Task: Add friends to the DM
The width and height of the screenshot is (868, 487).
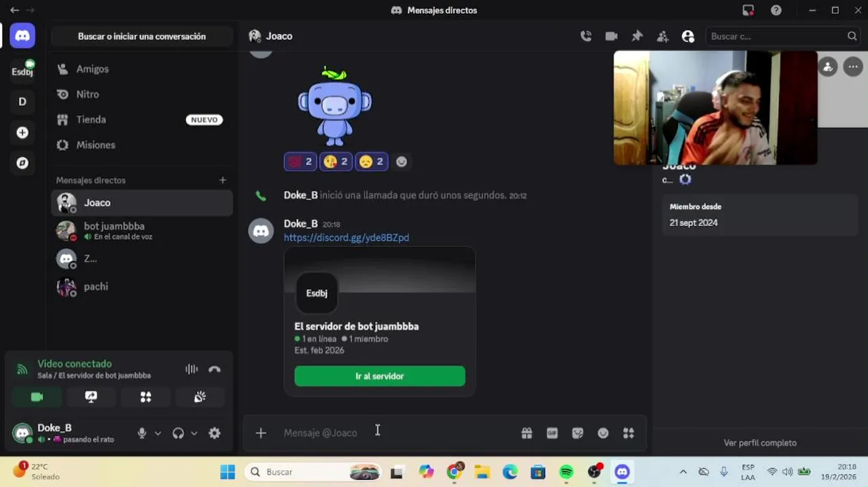Action: click(662, 37)
